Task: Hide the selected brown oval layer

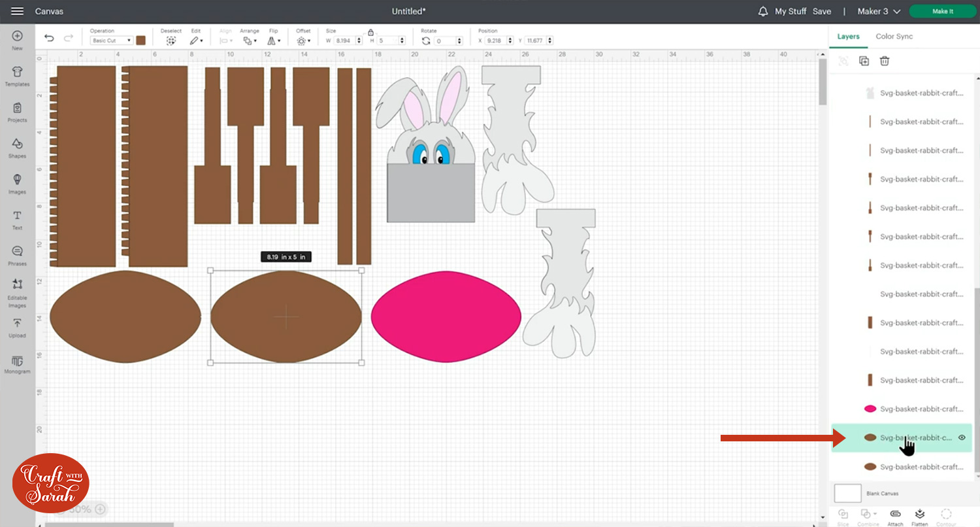Action: pos(962,438)
